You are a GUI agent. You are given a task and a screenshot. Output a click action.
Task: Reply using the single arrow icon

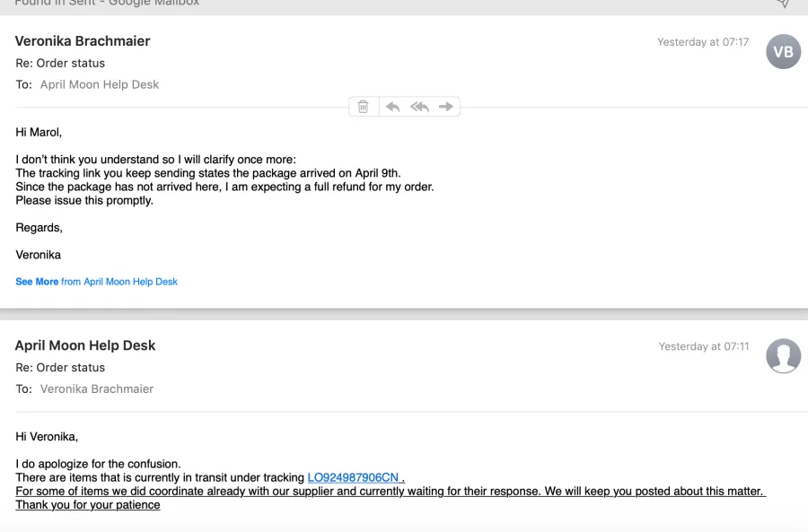pyautogui.click(x=392, y=107)
